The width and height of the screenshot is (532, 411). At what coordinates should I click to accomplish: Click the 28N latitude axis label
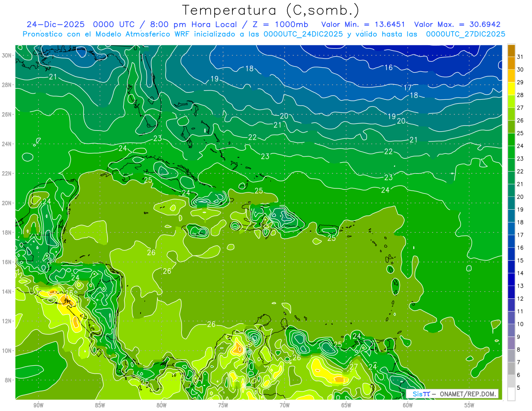pos(8,85)
